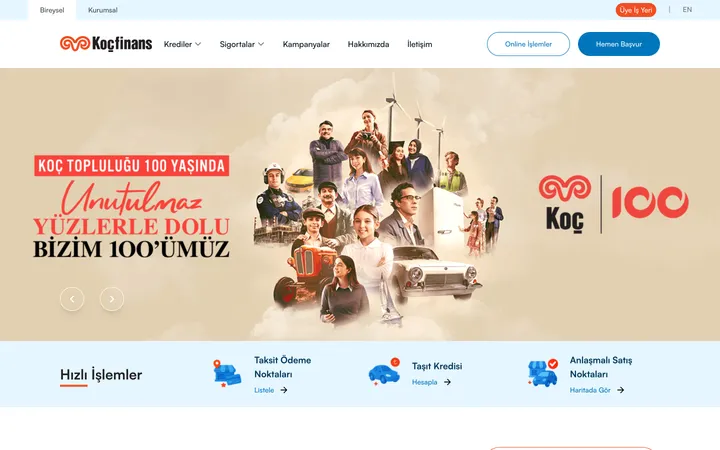The height and width of the screenshot is (450, 720).
Task: Click the Taksit Ödeme Noktaları shop icon
Action: click(227, 374)
